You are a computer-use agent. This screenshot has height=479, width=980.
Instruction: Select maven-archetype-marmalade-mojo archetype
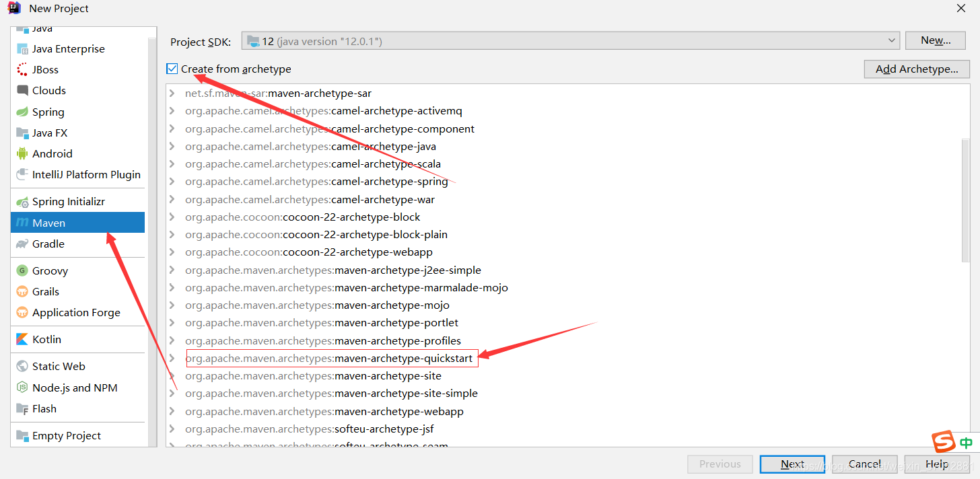(347, 288)
